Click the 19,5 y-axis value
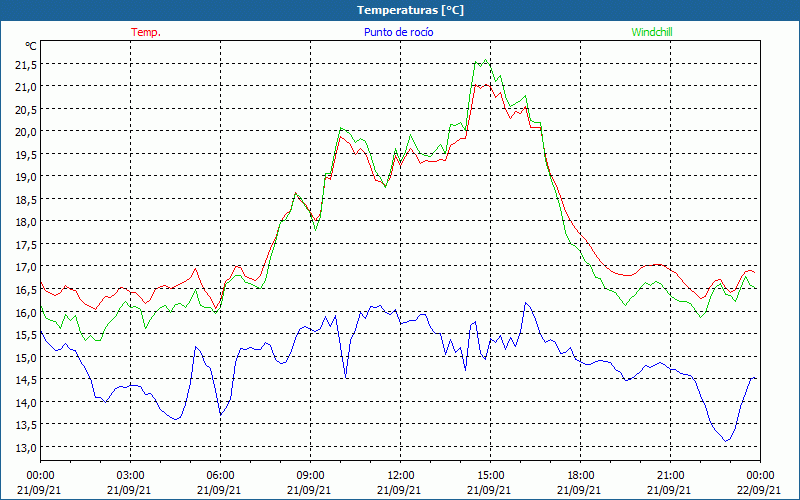The width and height of the screenshot is (800, 500). [26, 154]
